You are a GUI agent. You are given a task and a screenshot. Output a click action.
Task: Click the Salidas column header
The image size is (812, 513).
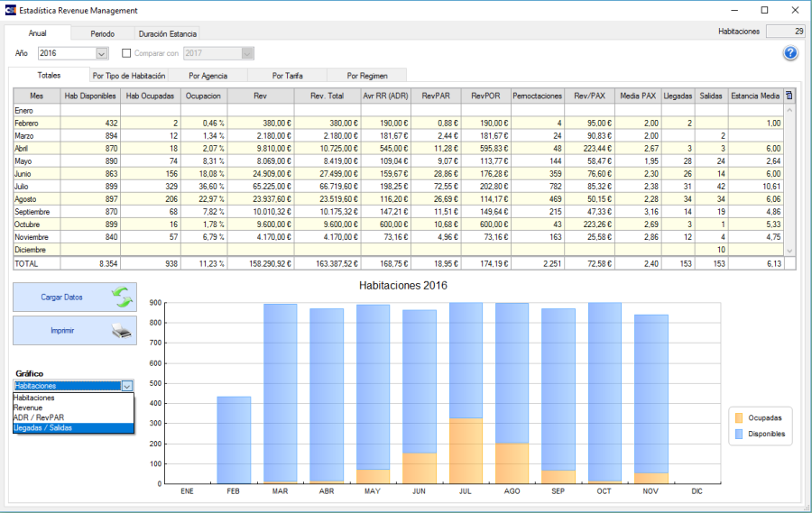[x=711, y=96]
